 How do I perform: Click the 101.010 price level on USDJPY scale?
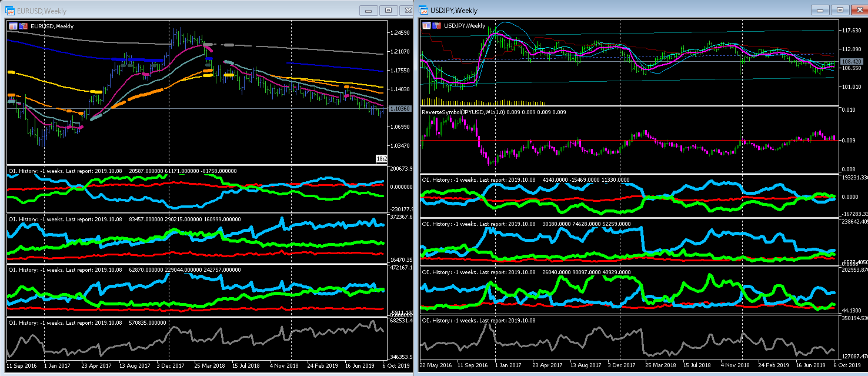click(x=852, y=87)
